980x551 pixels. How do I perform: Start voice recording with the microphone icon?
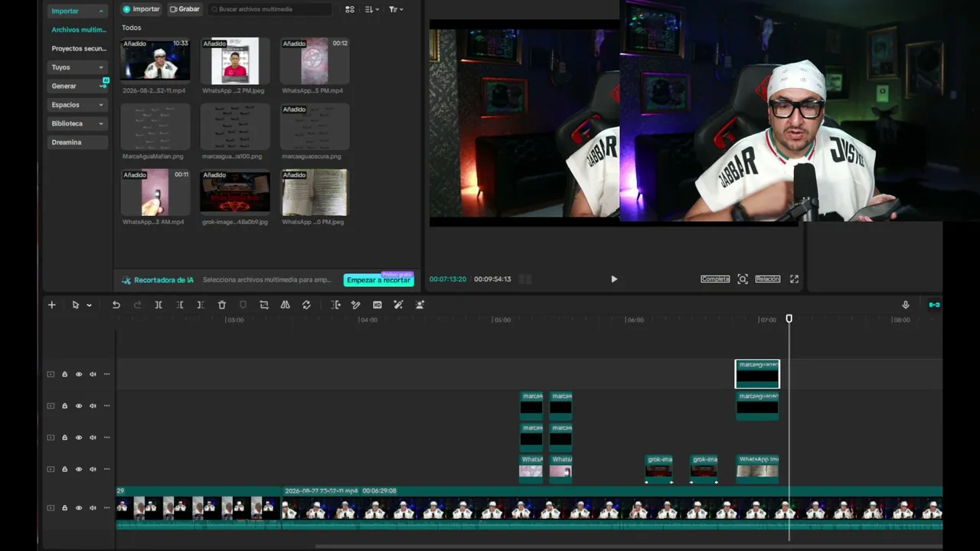(x=906, y=305)
